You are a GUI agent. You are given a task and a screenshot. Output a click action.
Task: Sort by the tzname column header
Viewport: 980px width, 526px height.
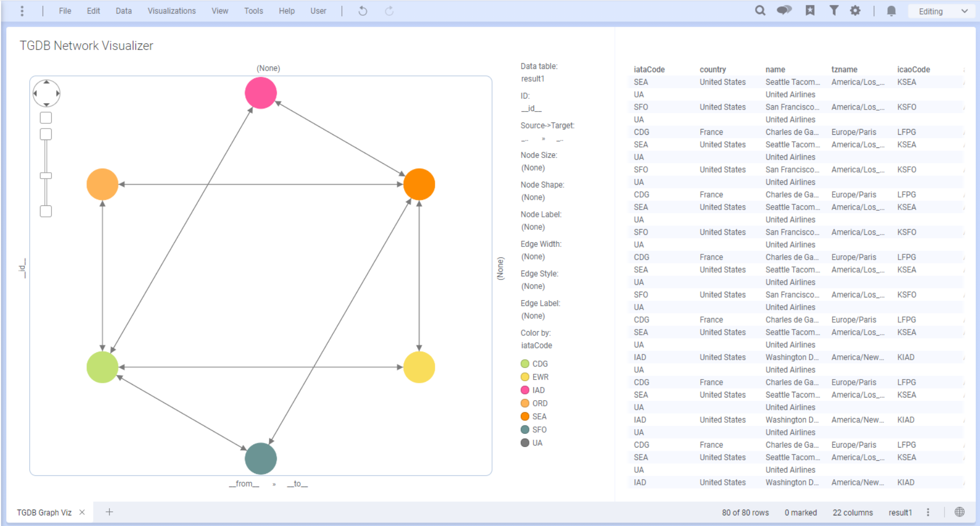844,70
